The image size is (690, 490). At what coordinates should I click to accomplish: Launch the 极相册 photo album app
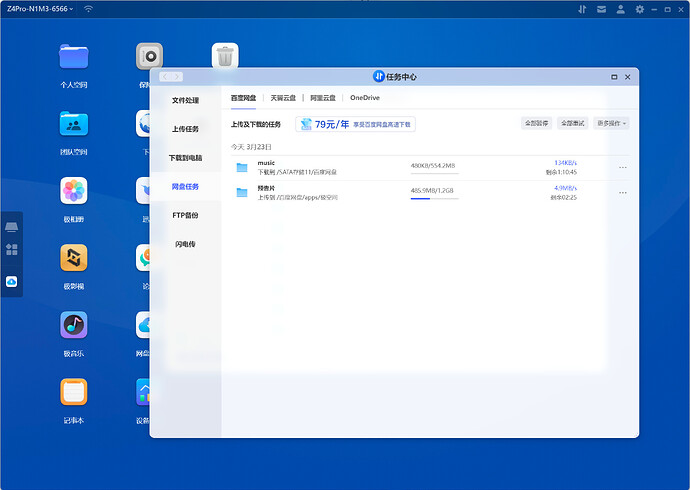pos(74,190)
